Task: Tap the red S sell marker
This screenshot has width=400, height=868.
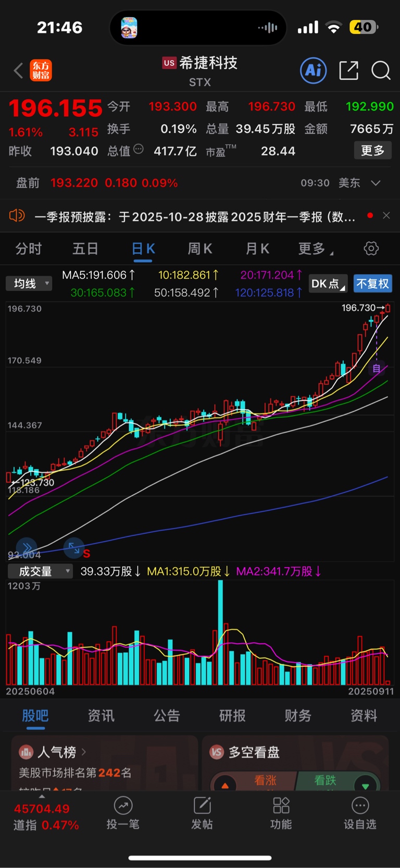Action: (x=86, y=554)
